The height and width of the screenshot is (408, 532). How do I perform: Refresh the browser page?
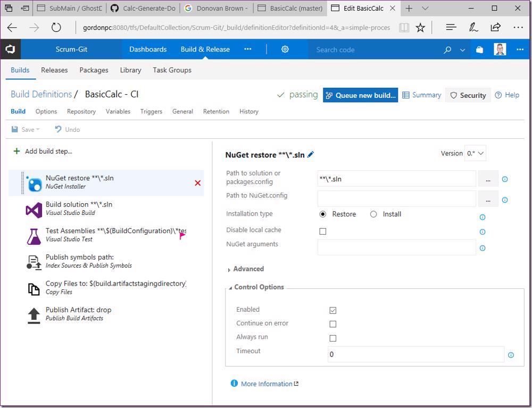pyautogui.click(x=56, y=28)
